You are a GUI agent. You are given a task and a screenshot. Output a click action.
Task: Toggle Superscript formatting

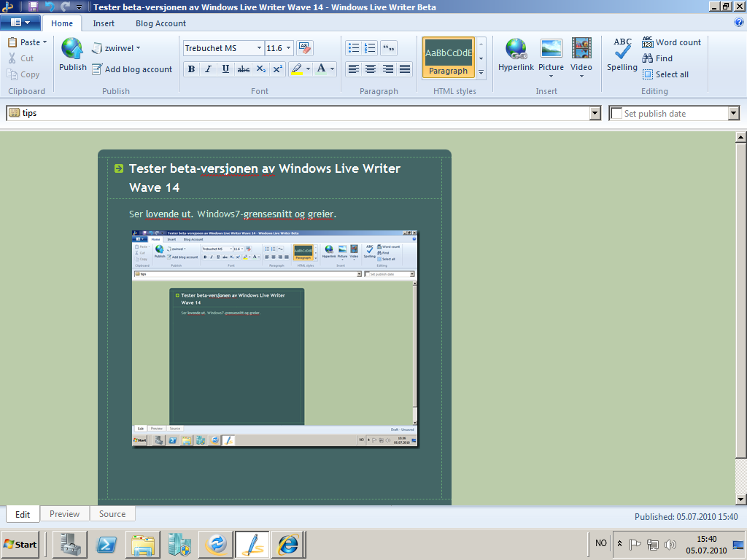(278, 69)
